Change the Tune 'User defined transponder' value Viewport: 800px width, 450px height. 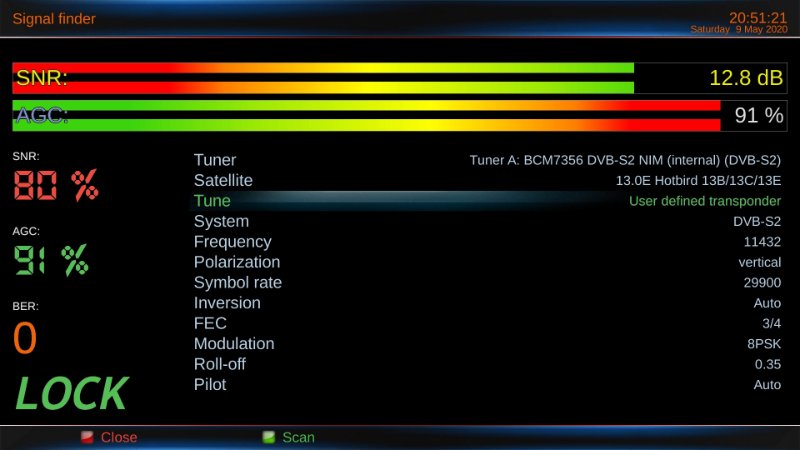point(704,201)
